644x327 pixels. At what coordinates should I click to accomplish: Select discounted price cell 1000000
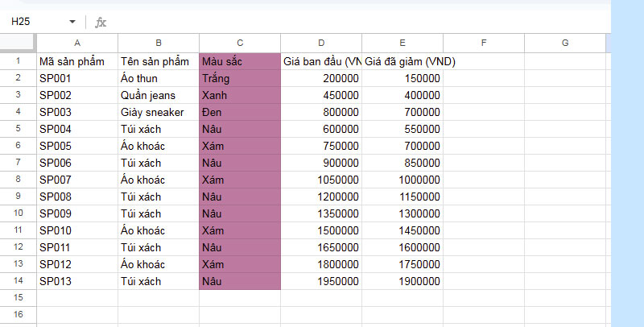402,180
